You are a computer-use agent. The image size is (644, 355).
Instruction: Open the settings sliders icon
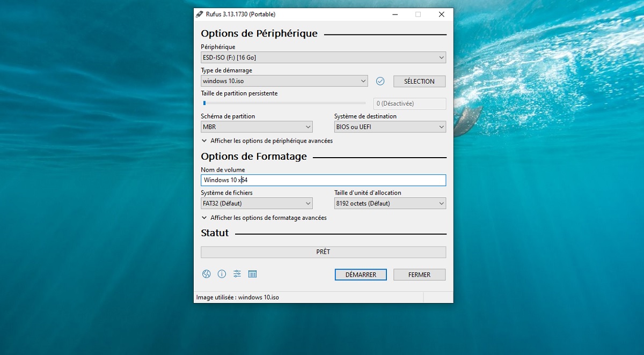(237, 274)
